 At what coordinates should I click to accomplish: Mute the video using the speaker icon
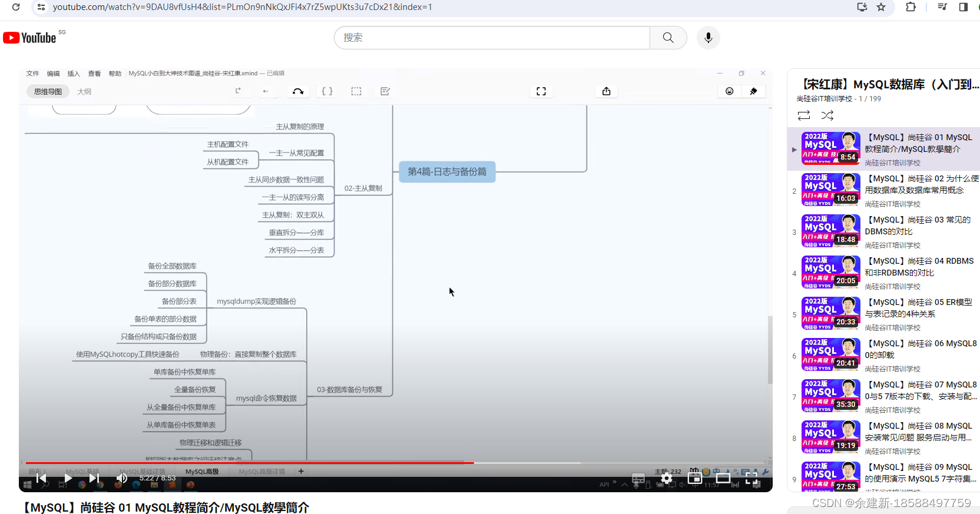click(x=121, y=478)
